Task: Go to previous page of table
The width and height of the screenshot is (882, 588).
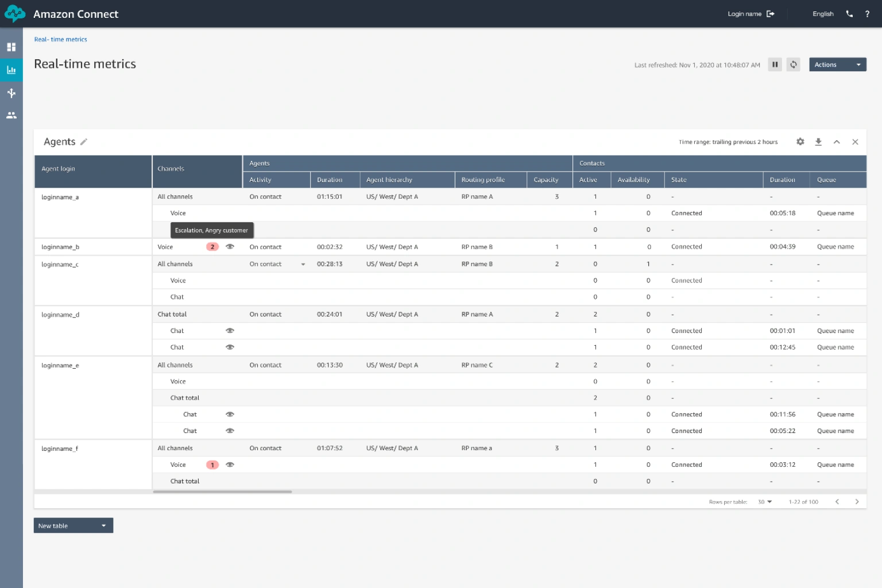Action: (x=837, y=502)
